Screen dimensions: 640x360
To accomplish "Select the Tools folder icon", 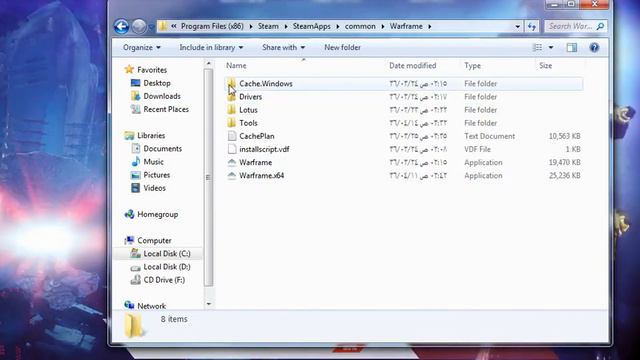I will coord(231,123).
